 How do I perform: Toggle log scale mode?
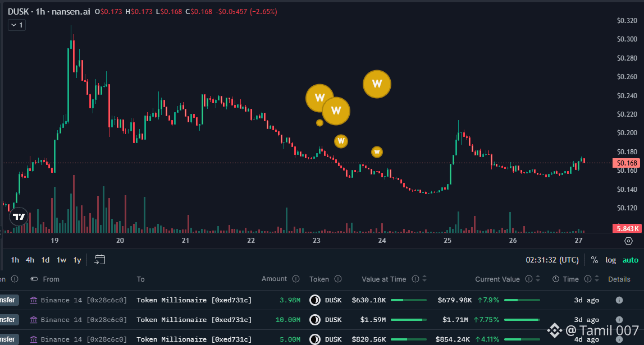click(x=610, y=260)
